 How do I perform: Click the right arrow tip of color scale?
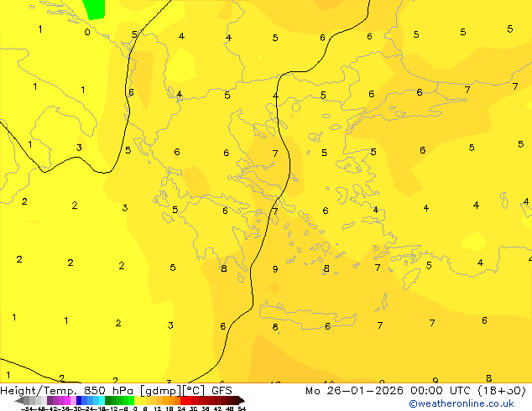pos(243,401)
